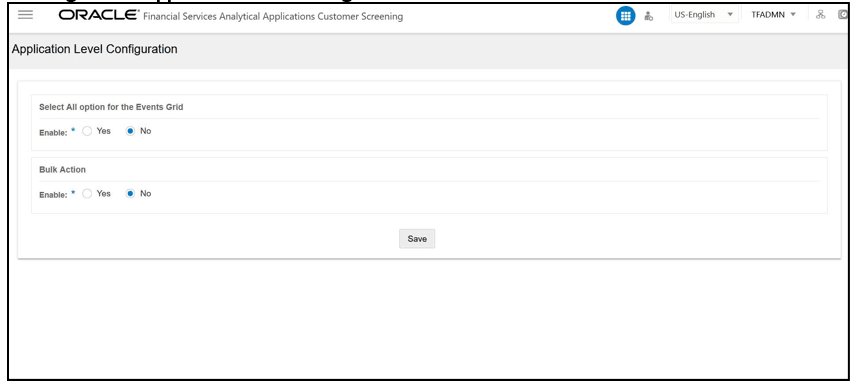Click the hierarchy icon next to TFADMN
This screenshot has height=385, width=858.
820,15
